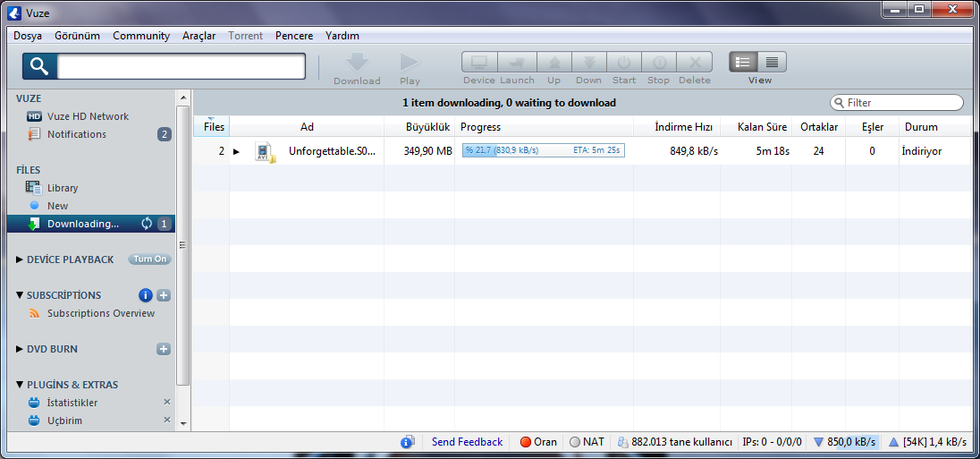Click the Delete toolbar button
Image resolution: width=980 pixels, height=459 pixels.
[695, 63]
